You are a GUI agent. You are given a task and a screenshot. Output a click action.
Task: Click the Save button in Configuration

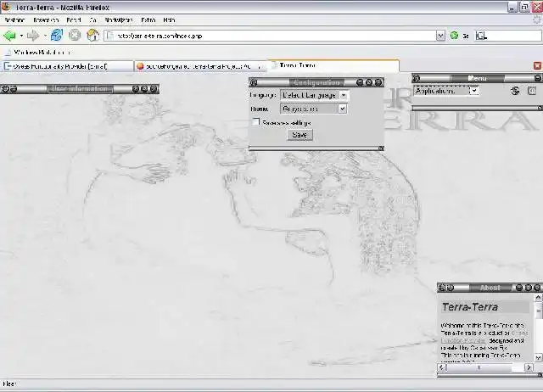click(299, 135)
